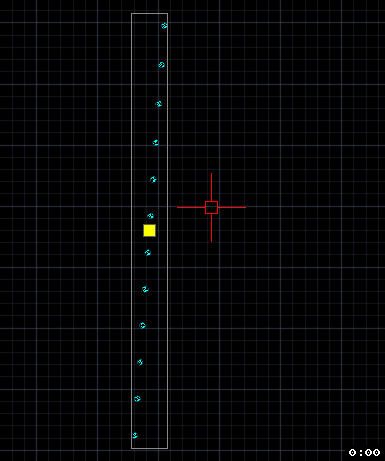
Task: Click the red crosshair center box
Action: point(211,207)
